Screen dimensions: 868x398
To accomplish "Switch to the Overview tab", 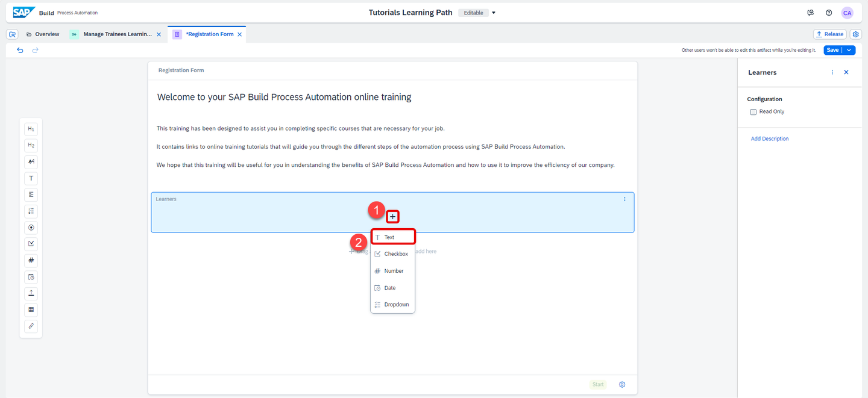I will point(43,34).
